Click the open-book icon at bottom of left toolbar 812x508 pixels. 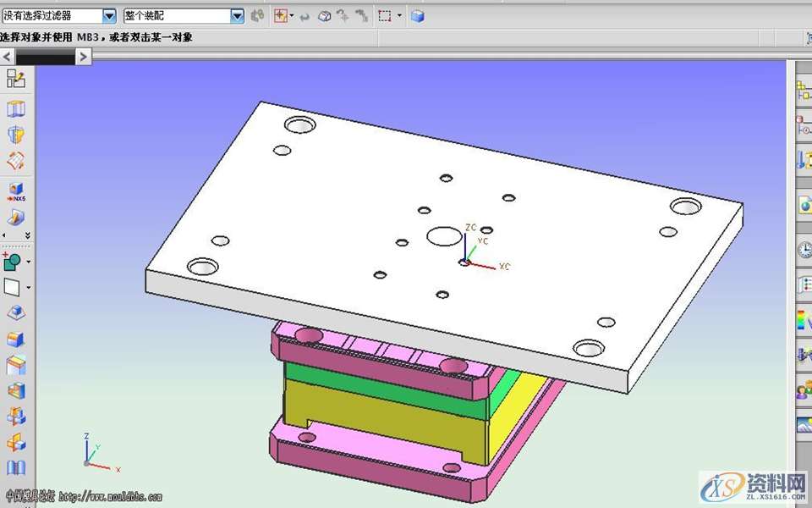(16, 468)
